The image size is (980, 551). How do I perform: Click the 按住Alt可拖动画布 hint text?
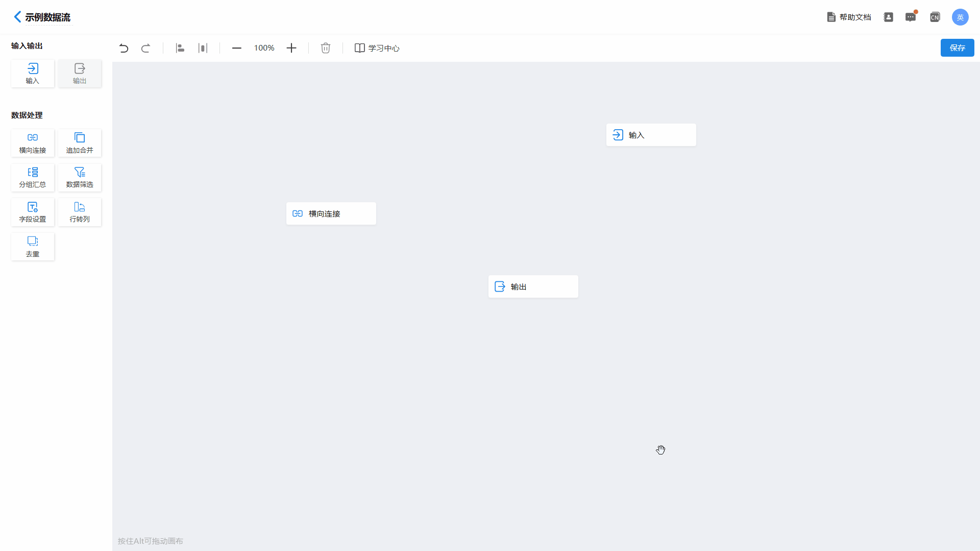click(151, 541)
